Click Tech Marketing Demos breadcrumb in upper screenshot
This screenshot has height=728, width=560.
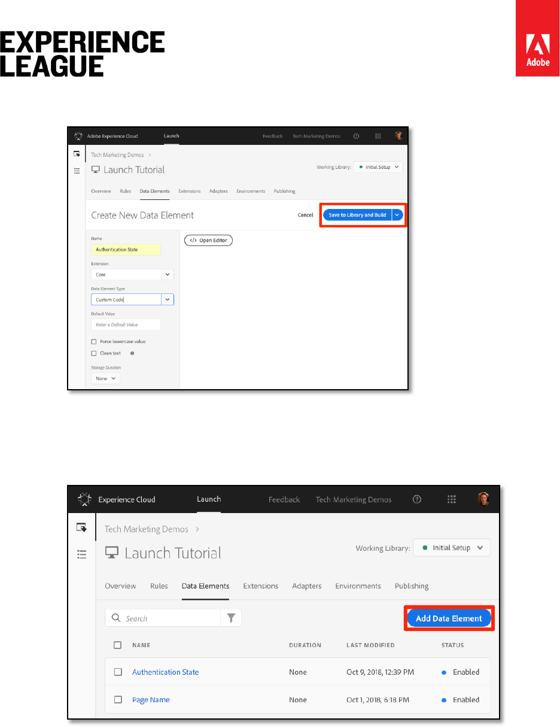click(117, 155)
